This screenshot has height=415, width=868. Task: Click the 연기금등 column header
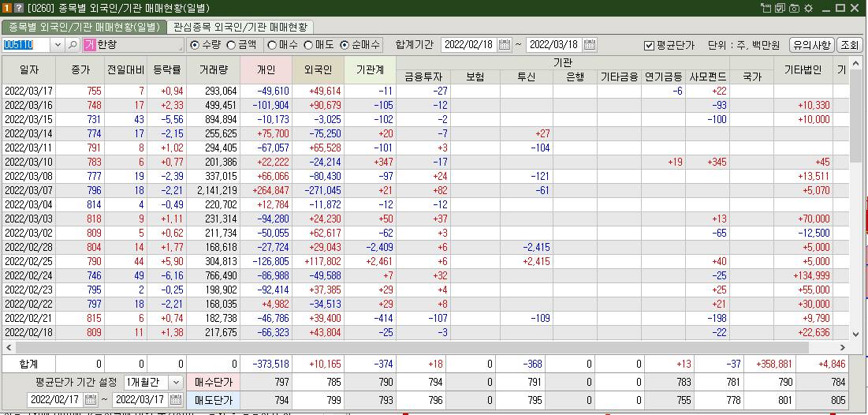click(663, 77)
